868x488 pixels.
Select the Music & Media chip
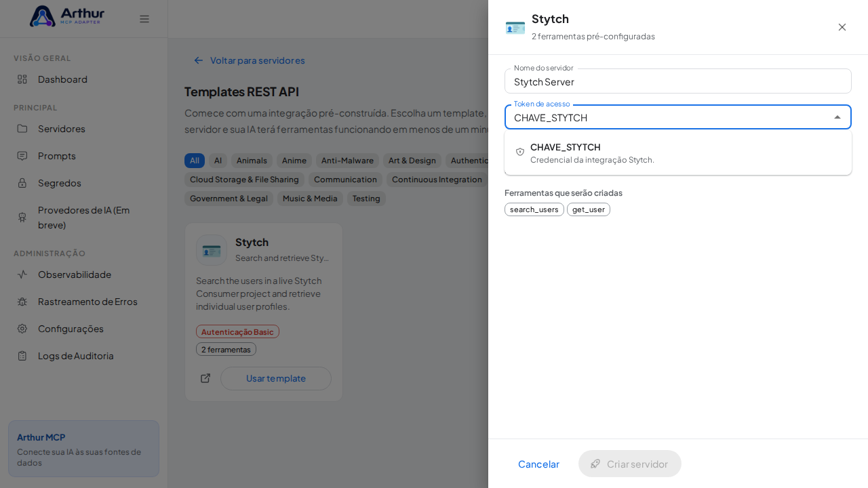(310, 199)
